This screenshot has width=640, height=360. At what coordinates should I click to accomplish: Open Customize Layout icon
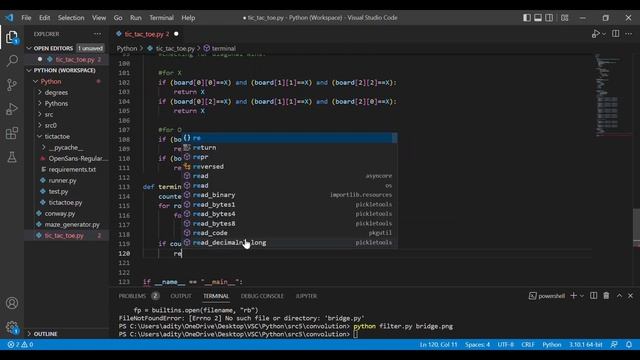[x=564, y=18]
